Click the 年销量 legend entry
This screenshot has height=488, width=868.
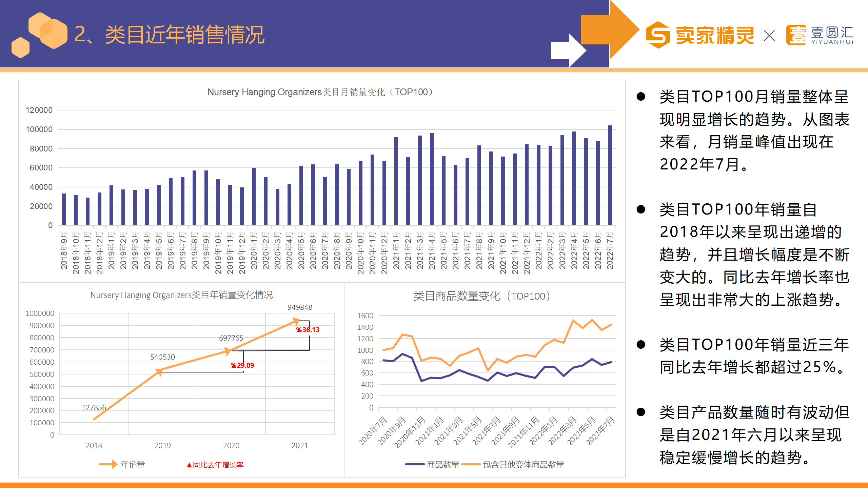click(x=122, y=465)
